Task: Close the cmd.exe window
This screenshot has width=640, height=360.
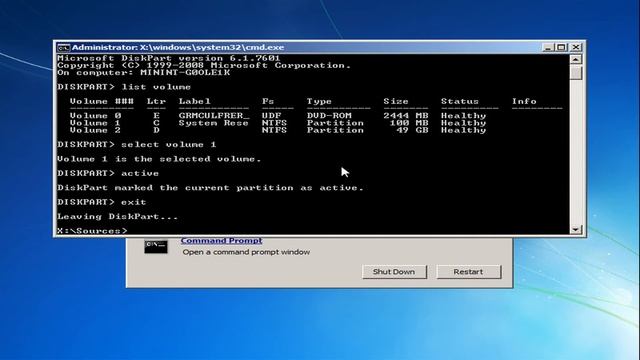Action: (x=576, y=47)
